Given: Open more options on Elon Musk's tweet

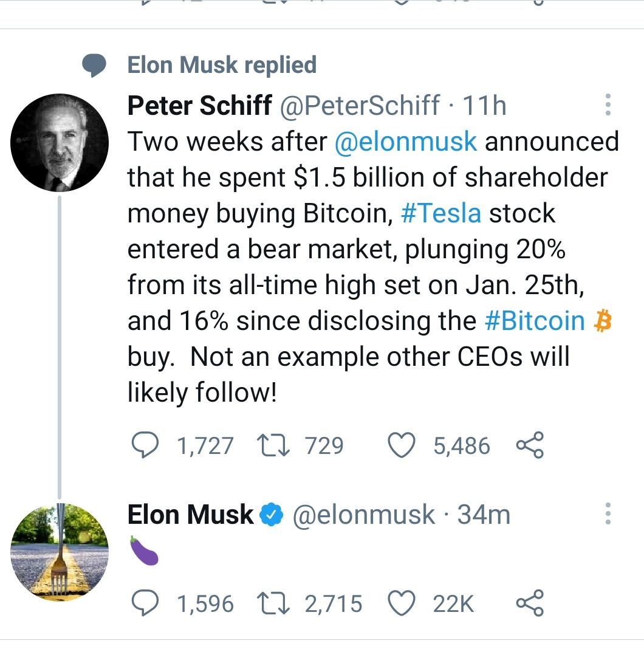Looking at the screenshot, I should pyautogui.click(x=607, y=514).
